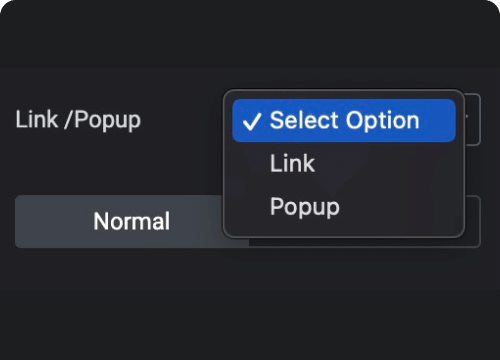Screen dimensions: 500x360
Task: Select the highlighted Select Option entry
Action: pyautogui.click(x=344, y=120)
